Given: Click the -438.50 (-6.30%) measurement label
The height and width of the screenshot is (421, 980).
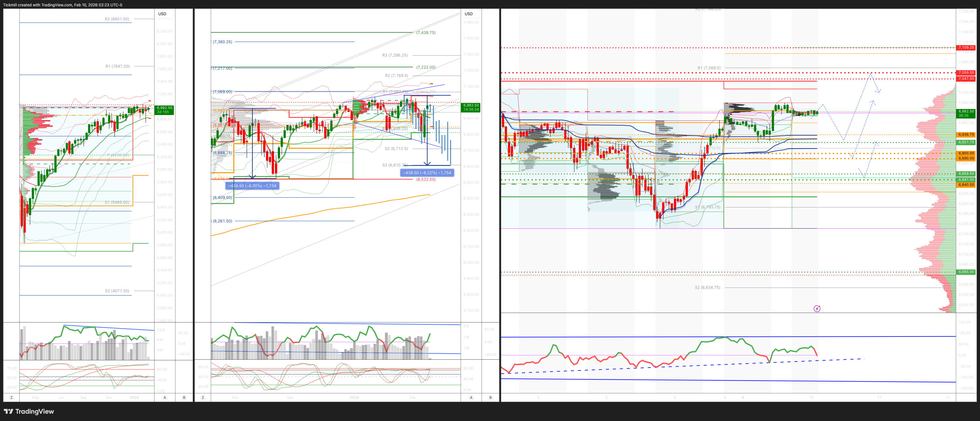Looking at the screenshot, I should point(252,186).
